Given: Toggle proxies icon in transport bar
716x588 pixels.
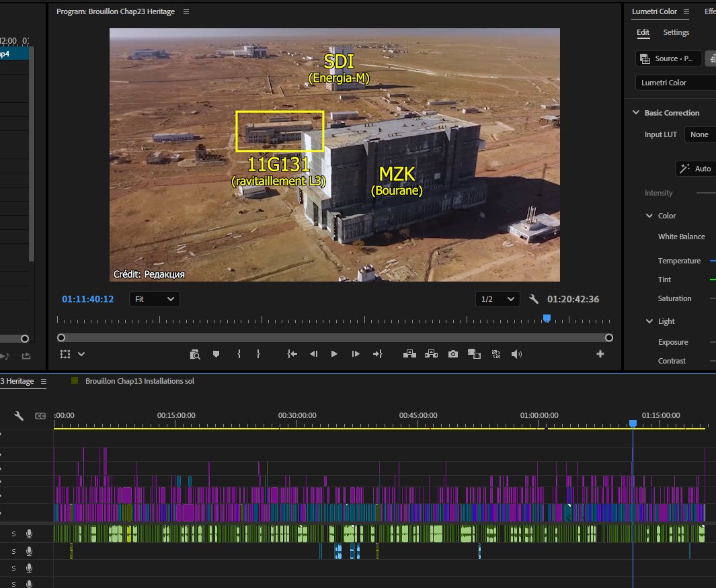Looking at the screenshot, I should coord(496,354).
